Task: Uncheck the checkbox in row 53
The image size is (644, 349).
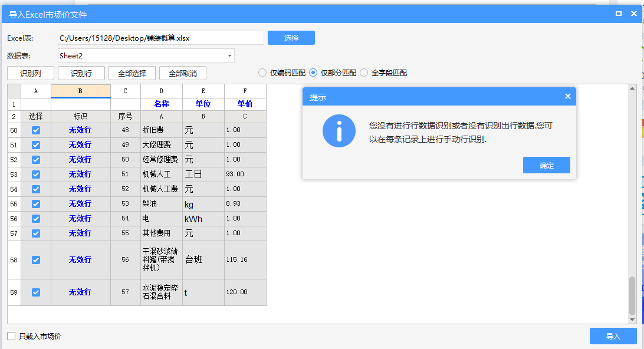Action: click(x=36, y=174)
